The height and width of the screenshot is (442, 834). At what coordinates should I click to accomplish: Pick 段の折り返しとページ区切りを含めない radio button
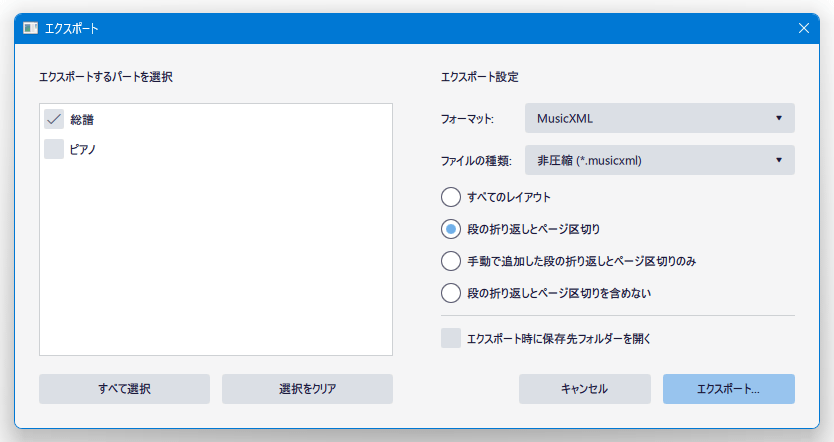[x=451, y=293]
